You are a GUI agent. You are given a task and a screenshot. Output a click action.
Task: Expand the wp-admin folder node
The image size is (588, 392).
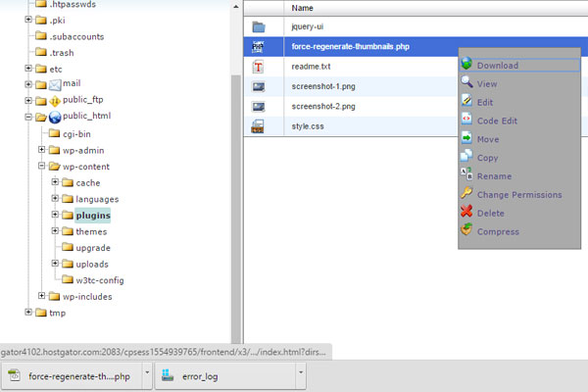41,149
